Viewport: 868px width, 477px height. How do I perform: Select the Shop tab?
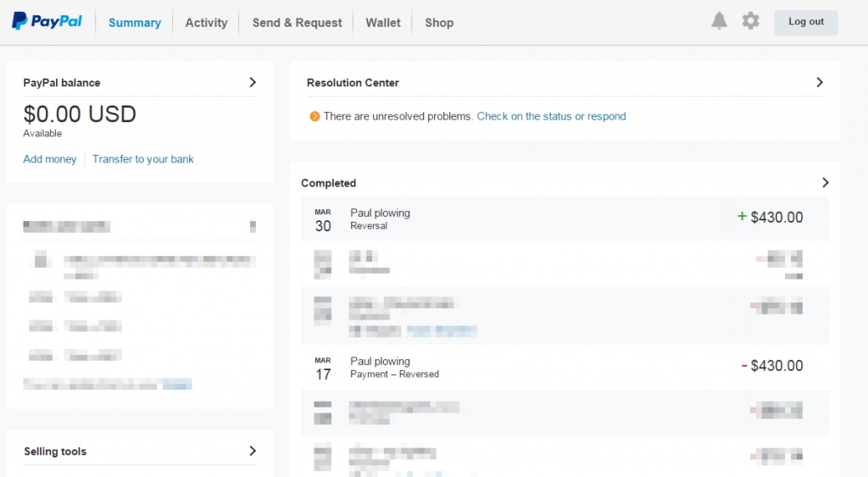click(439, 23)
